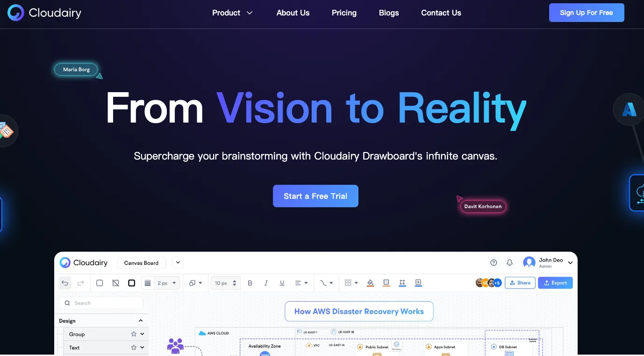Collapse the Design section
644x356 pixels.
pos(141,321)
